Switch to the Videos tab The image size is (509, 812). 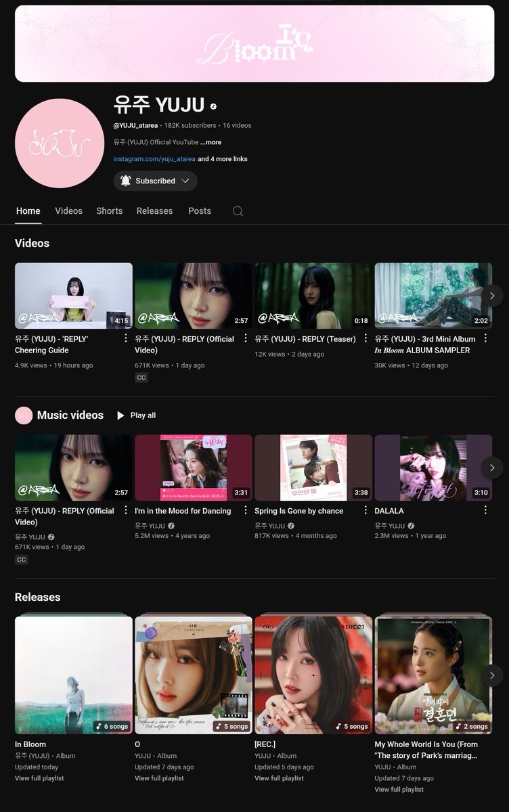[x=68, y=211]
